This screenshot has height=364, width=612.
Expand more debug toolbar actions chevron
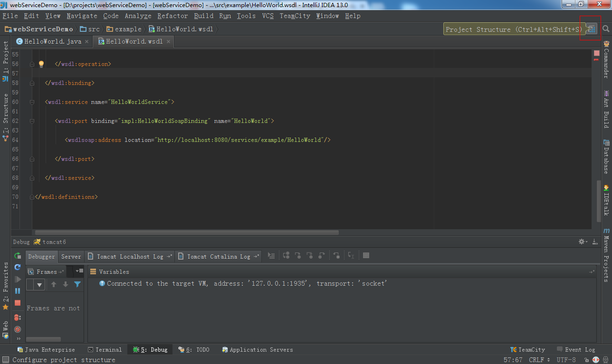pyautogui.click(x=19, y=339)
